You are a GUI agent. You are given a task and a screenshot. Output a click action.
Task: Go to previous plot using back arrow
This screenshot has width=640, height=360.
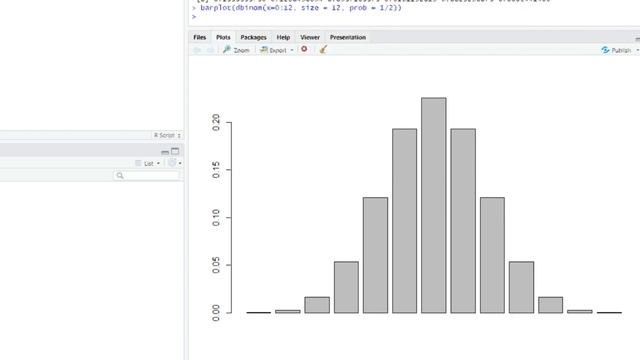click(198, 50)
